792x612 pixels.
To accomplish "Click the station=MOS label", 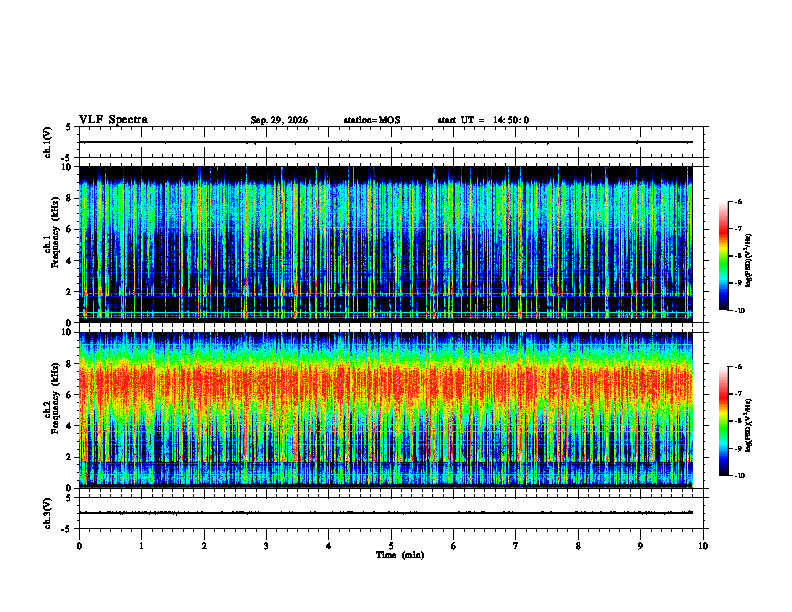I will pos(372,120).
